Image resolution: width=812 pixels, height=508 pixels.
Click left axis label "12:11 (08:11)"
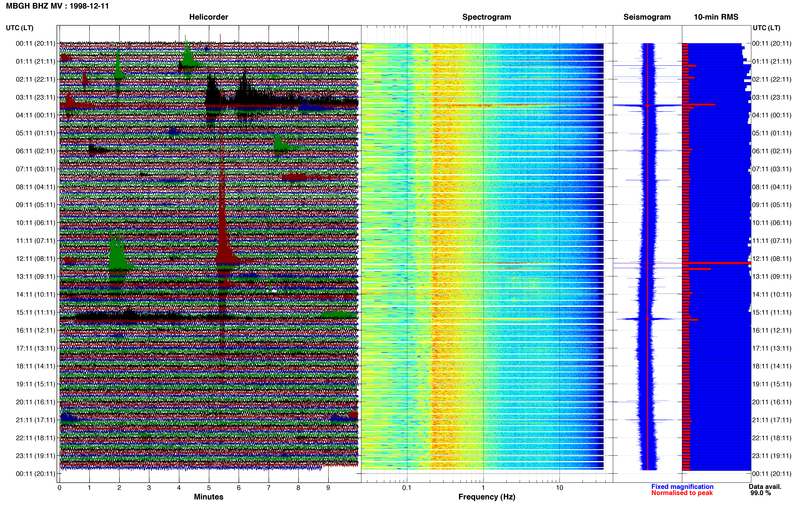pos(35,259)
